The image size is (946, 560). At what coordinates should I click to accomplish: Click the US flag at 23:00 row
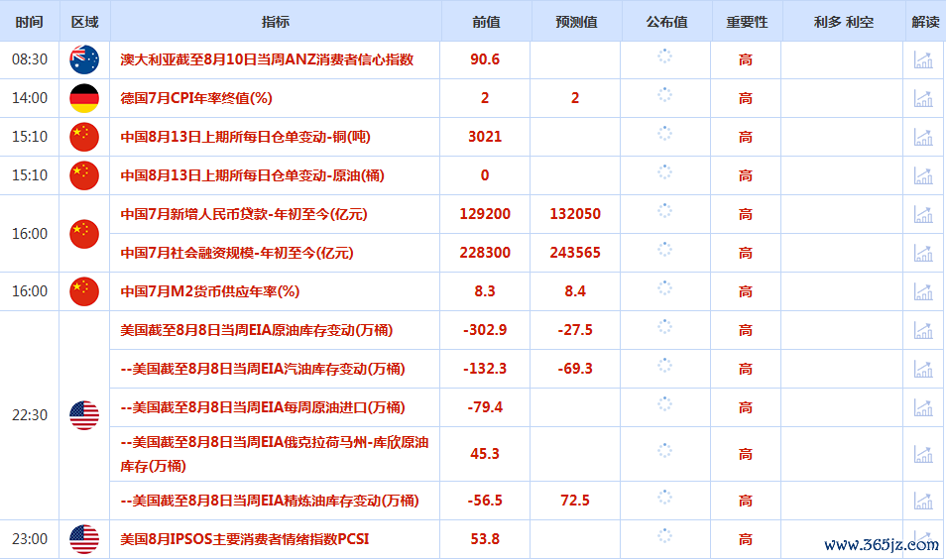pos(84,539)
